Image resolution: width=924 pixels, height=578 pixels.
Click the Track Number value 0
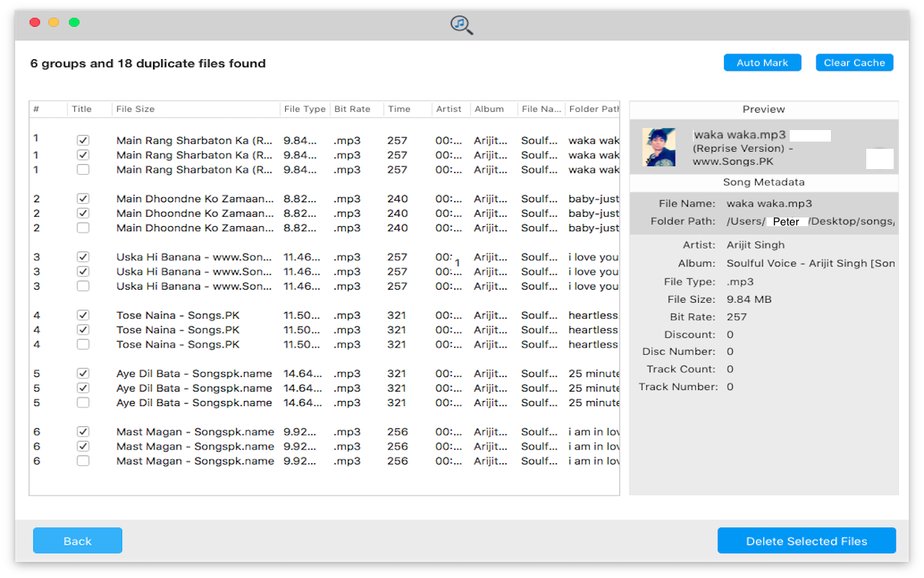pyautogui.click(x=730, y=387)
